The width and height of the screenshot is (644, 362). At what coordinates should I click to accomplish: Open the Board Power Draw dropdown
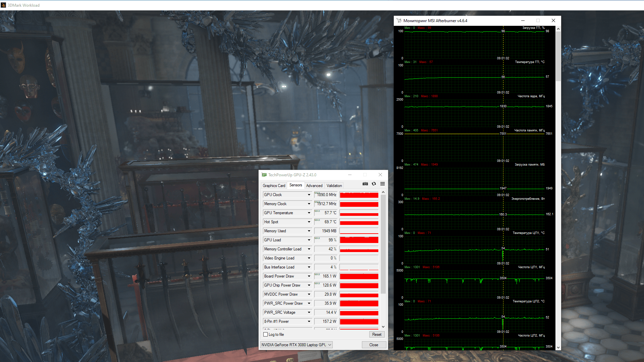pos(309,276)
